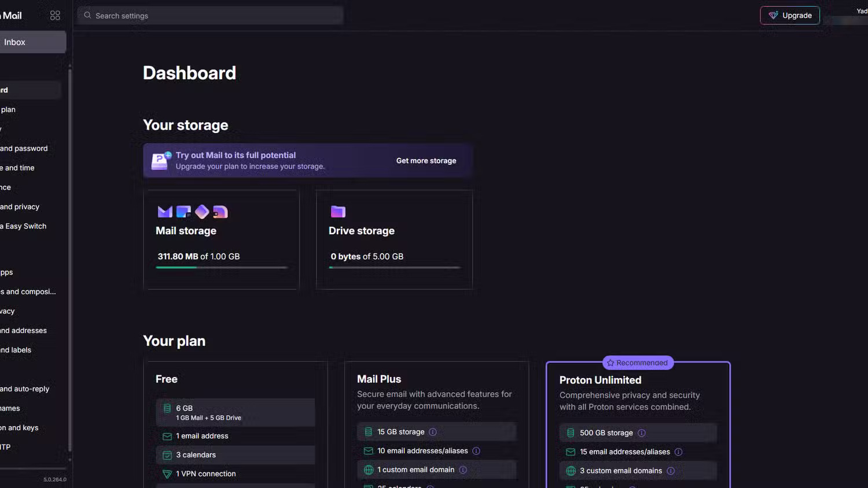
Task: Click the Mail storage usage bar
Action: [x=222, y=267]
